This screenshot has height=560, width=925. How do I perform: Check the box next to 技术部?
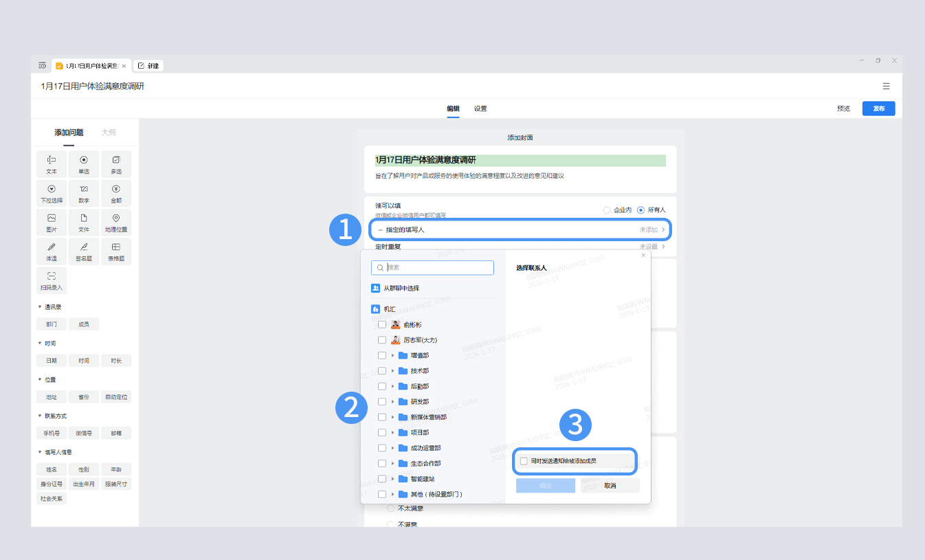pyautogui.click(x=382, y=371)
